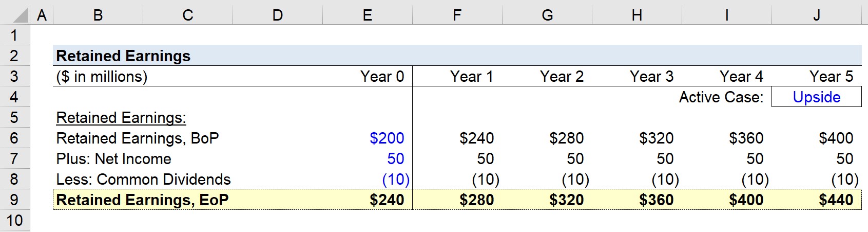
Task: Select column B header
Action: [x=98, y=14]
